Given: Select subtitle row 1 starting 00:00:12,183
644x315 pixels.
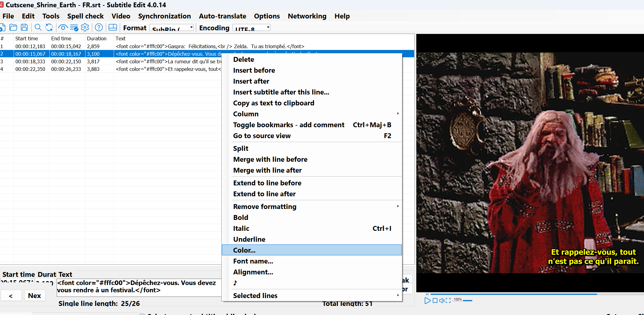Looking at the screenshot, I should pos(207,46).
